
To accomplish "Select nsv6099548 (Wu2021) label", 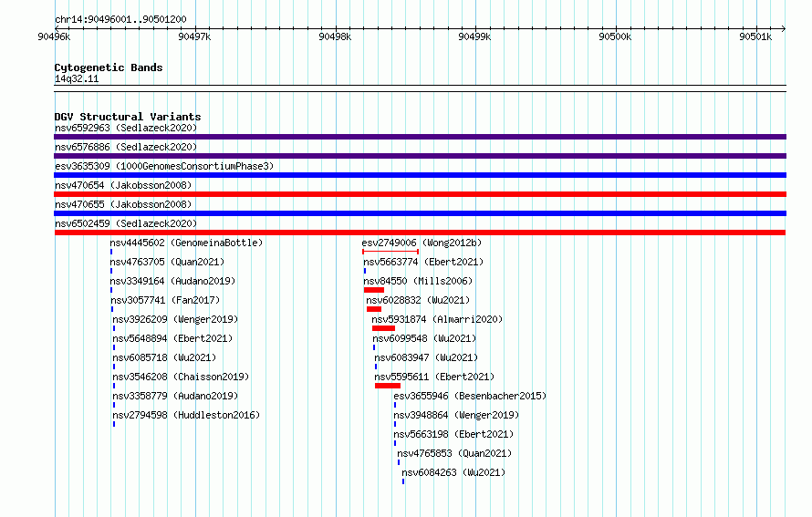I will click(x=424, y=338).
